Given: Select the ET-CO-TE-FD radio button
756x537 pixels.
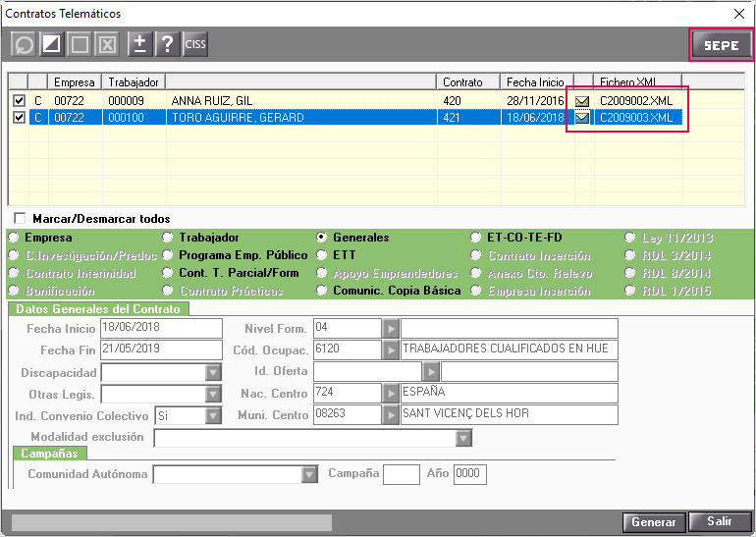Looking at the screenshot, I should click(476, 238).
